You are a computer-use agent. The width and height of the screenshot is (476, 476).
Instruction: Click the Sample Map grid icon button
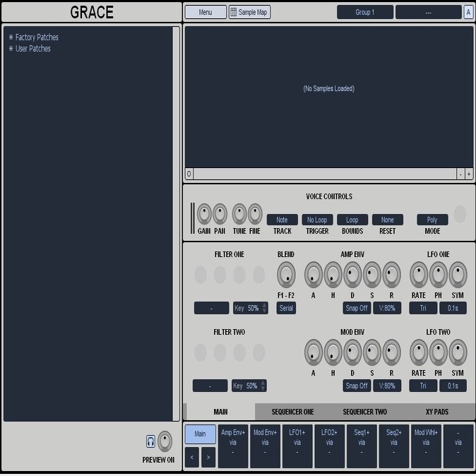(249, 12)
